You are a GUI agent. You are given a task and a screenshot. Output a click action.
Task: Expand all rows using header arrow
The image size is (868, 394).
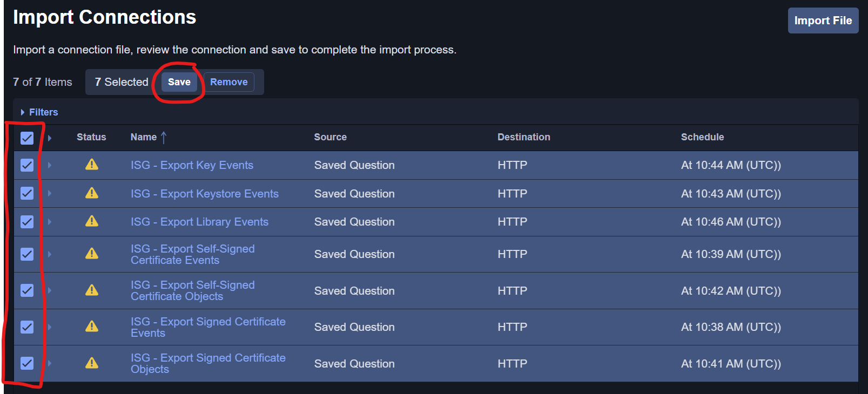(50, 138)
